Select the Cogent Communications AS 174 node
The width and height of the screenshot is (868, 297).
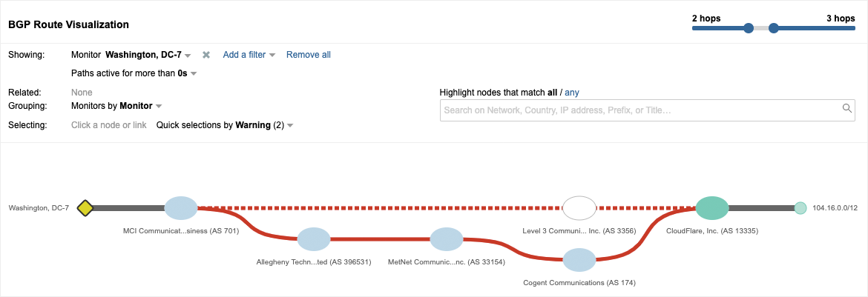579,260
